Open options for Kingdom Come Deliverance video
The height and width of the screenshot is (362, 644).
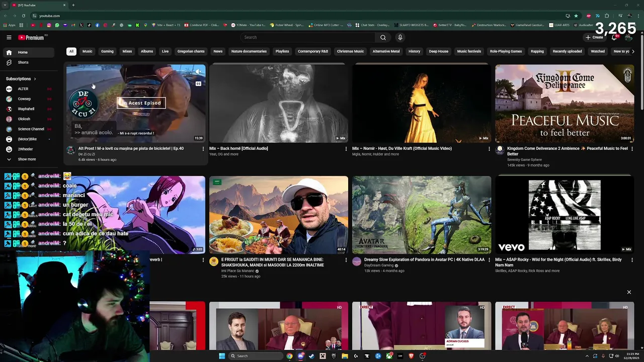tap(632, 149)
